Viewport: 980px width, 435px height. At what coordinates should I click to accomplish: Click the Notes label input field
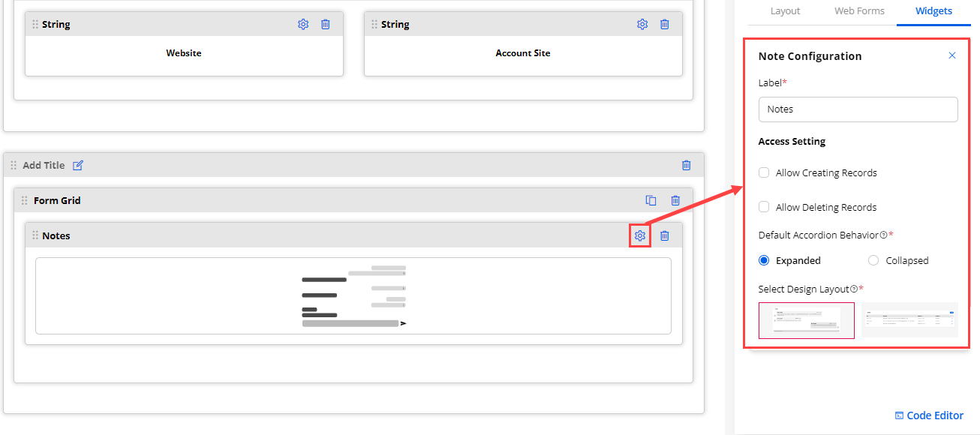(x=858, y=109)
